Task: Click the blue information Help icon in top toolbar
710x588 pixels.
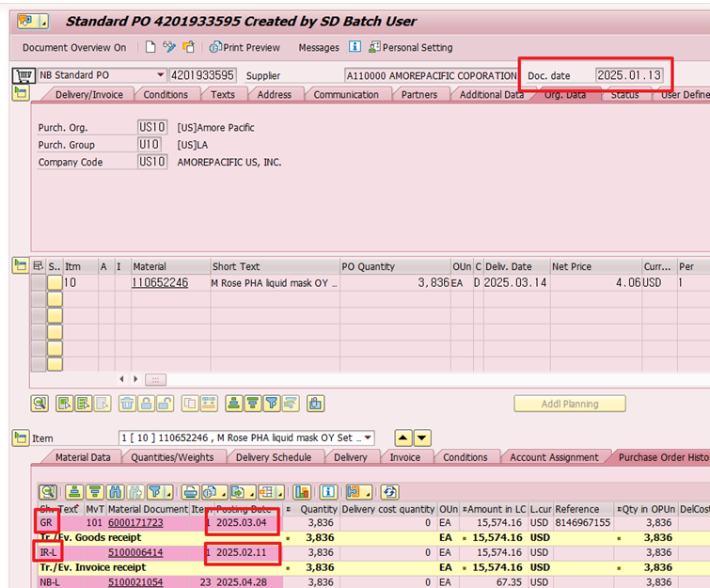Action: point(355,47)
